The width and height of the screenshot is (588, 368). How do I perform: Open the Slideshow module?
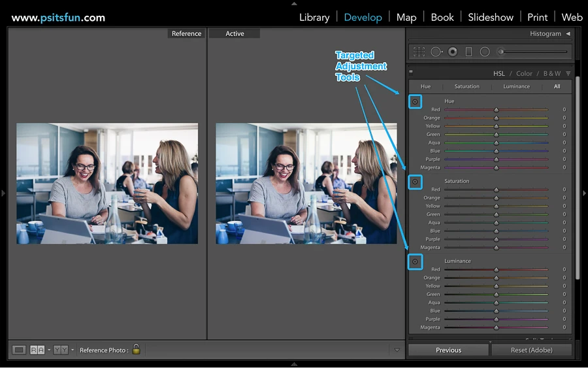point(491,18)
